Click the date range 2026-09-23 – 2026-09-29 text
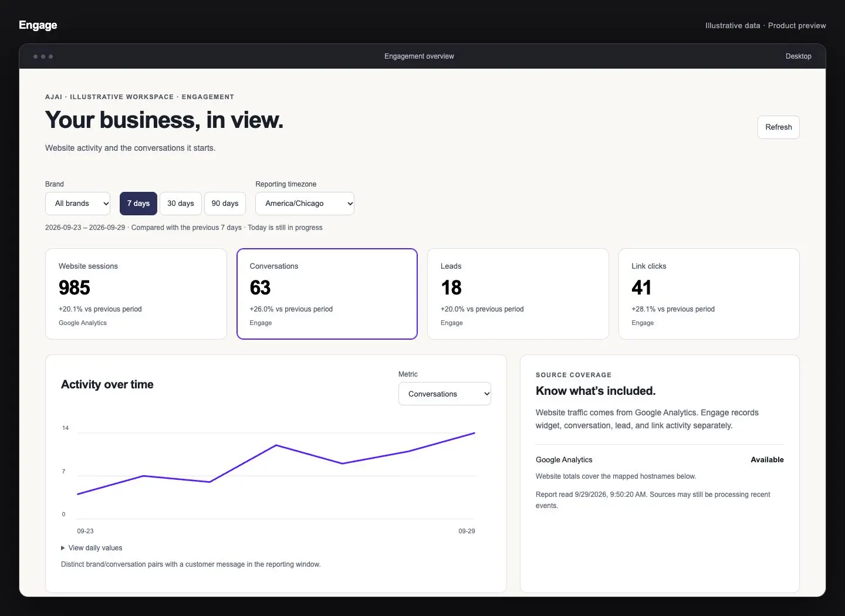845x616 pixels. click(85, 228)
